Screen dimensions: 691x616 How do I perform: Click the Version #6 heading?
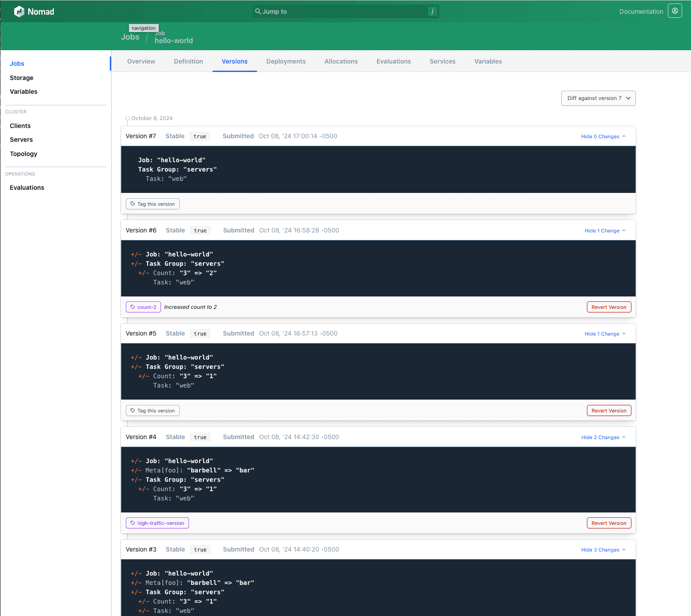tap(141, 230)
